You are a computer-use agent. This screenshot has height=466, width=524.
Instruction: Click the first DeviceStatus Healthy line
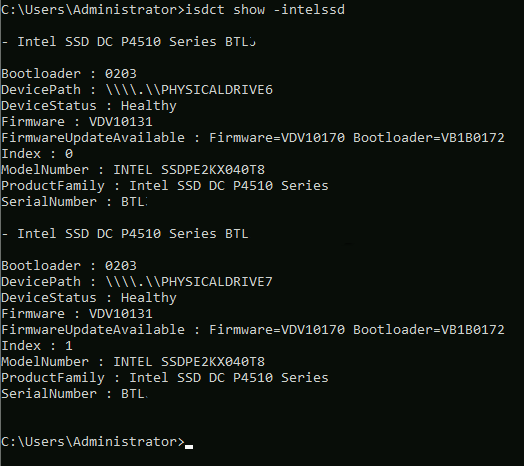[x=89, y=106]
